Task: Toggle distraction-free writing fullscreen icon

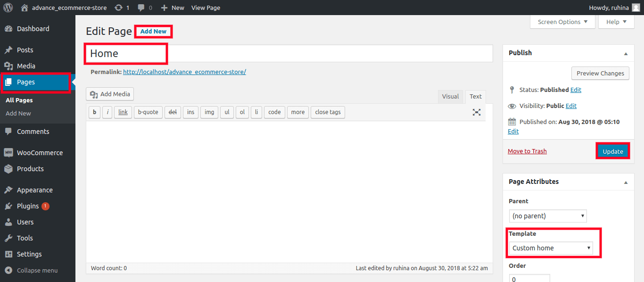Action: pyautogui.click(x=477, y=112)
